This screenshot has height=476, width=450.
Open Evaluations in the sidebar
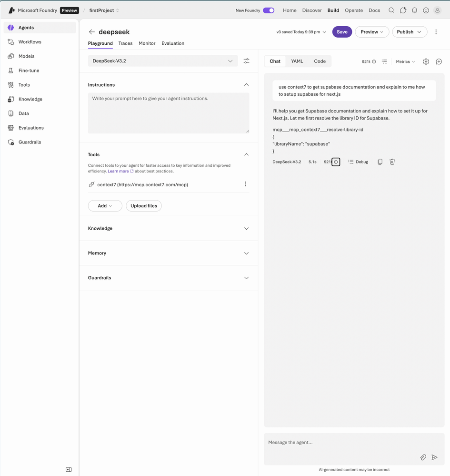coord(40,128)
